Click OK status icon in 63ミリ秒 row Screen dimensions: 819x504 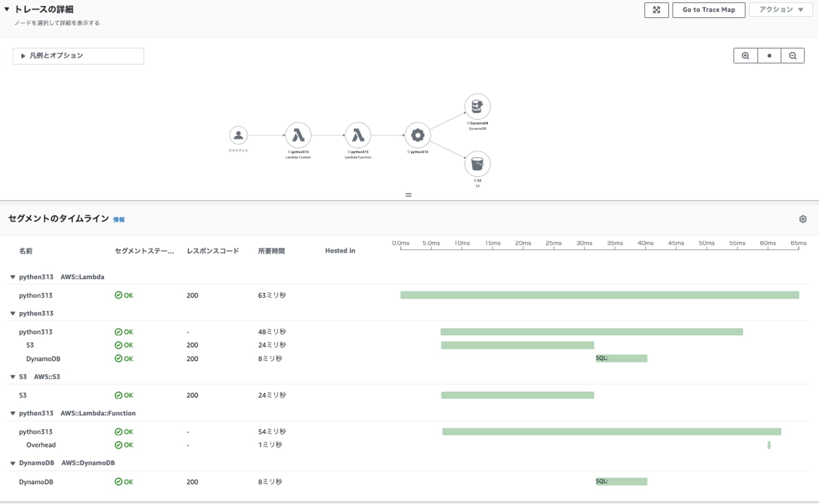[118, 295]
